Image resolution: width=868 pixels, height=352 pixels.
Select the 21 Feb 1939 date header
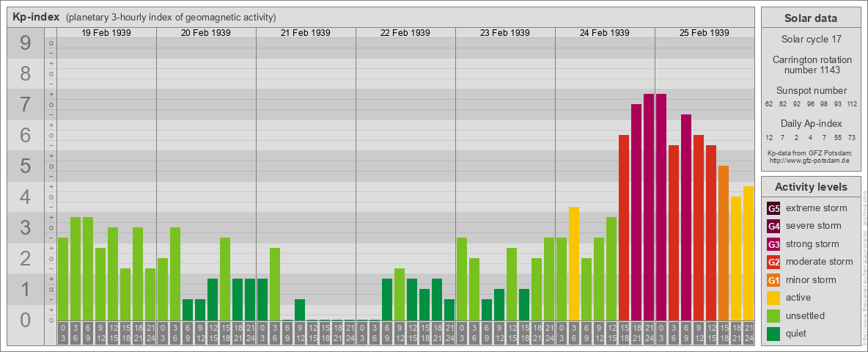pos(306,33)
